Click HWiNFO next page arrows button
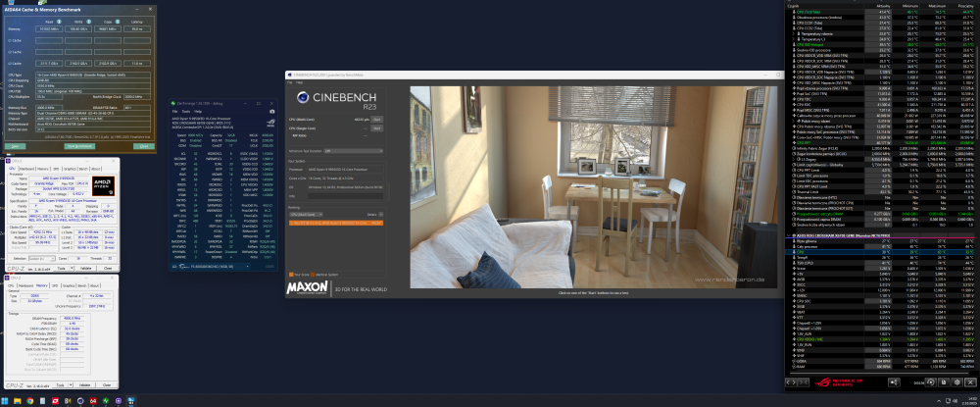Screen dimensions: 980x407 point(804,382)
